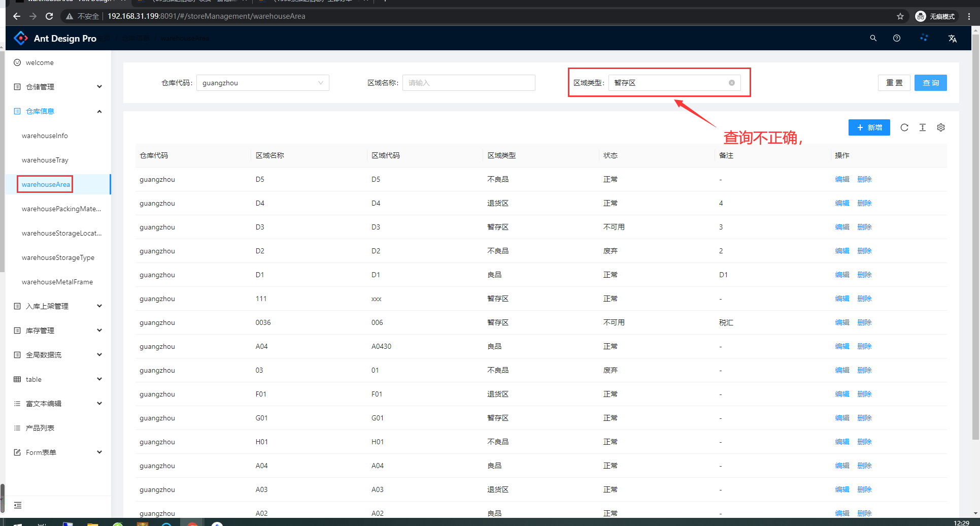Image resolution: width=980 pixels, height=526 pixels.
Task: Expand the 仓储管理 sidebar menu
Action: click(x=58, y=87)
